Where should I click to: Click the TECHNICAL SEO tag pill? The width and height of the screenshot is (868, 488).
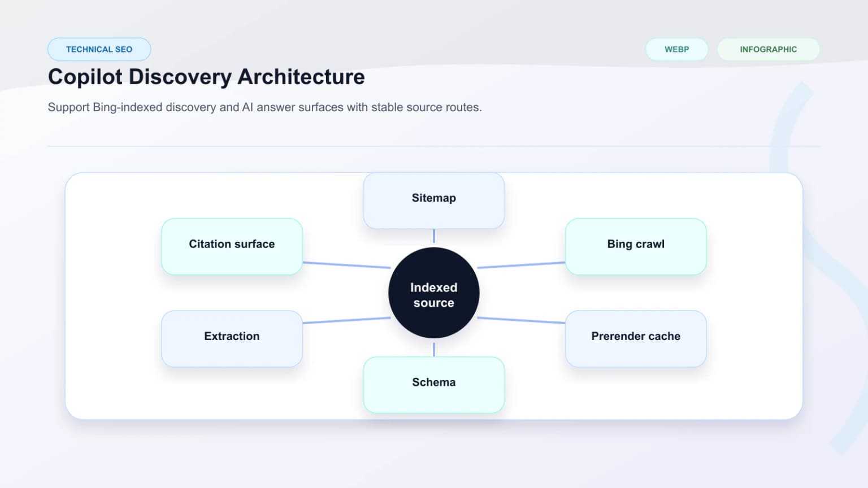tap(99, 49)
